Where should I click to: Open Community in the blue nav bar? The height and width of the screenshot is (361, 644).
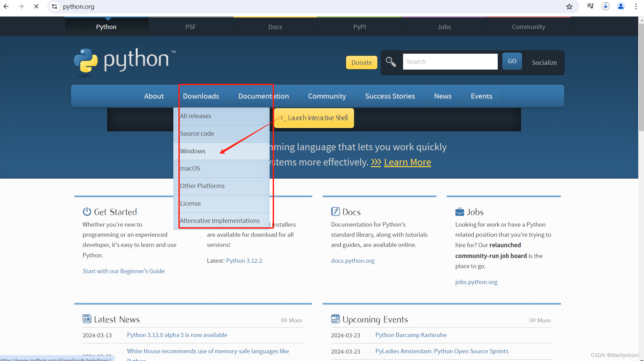(x=327, y=96)
